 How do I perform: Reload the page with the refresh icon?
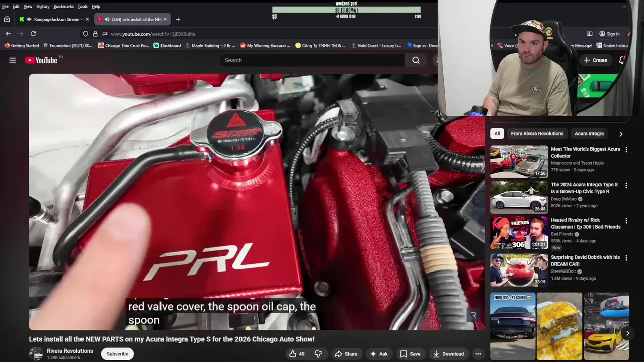click(33, 34)
